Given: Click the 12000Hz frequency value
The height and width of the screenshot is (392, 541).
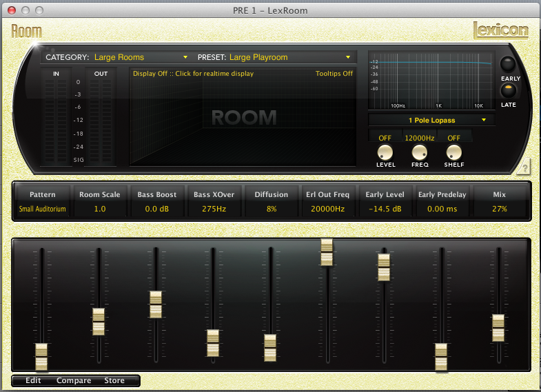Looking at the screenshot, I should 420,138.
